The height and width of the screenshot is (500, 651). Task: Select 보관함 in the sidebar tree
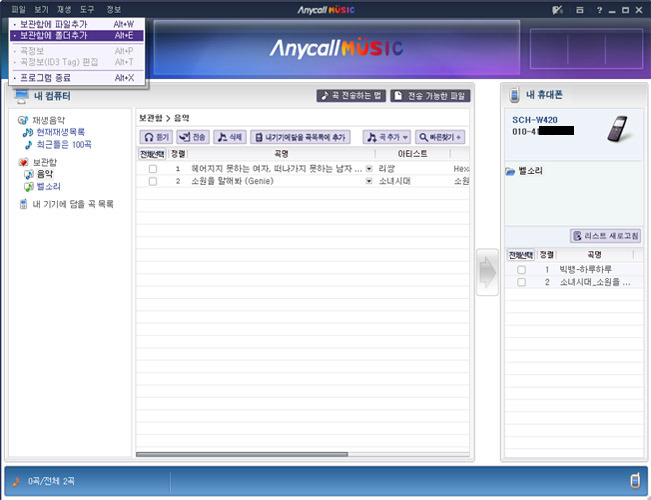coord(44,162)
